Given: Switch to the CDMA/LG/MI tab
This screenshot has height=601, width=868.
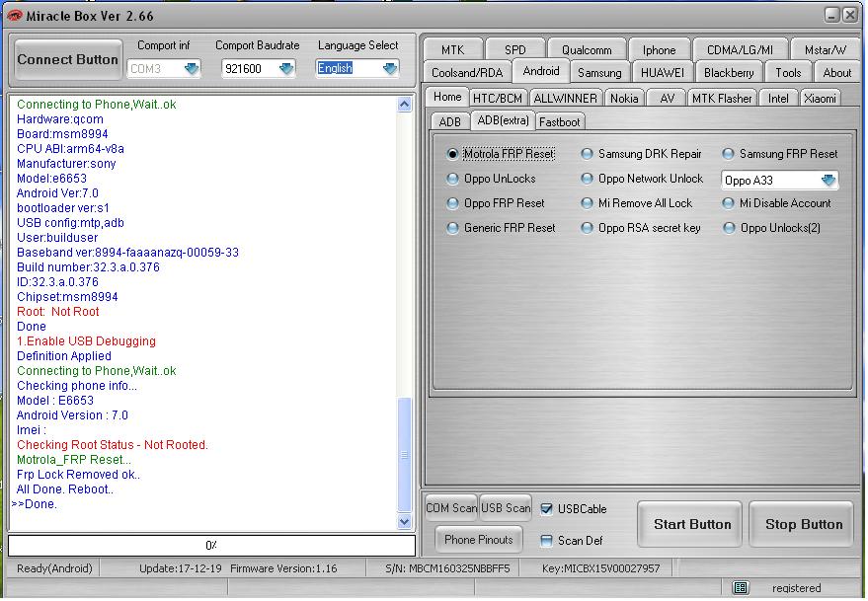Looking at the screenshot, I should point(741,49).
